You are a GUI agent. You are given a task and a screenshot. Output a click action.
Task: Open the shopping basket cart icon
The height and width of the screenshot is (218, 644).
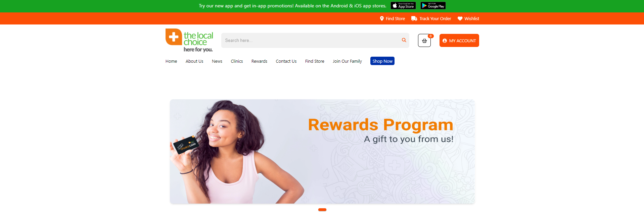click(424, 41)
